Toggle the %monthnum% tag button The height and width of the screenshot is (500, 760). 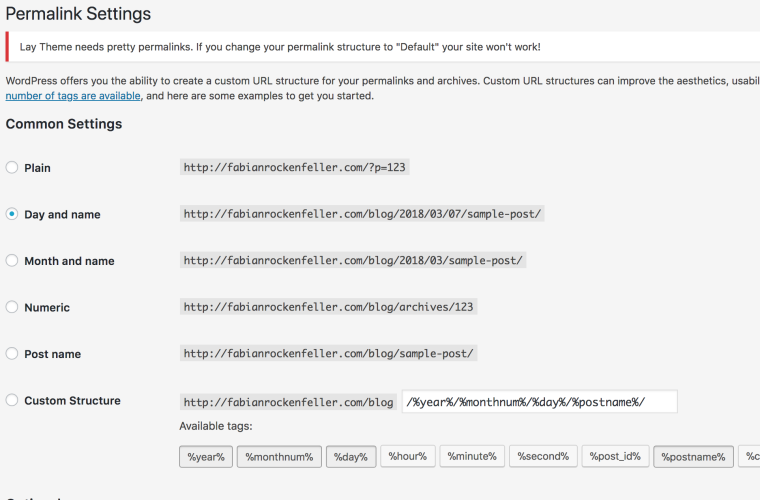pyautogui.click(x=279, y=457)
